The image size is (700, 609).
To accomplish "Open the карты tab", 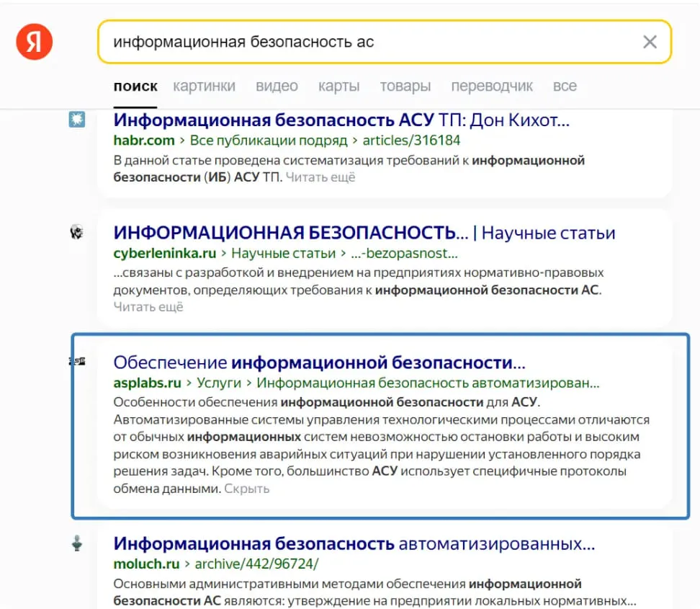I will click(x=338, y=85).
